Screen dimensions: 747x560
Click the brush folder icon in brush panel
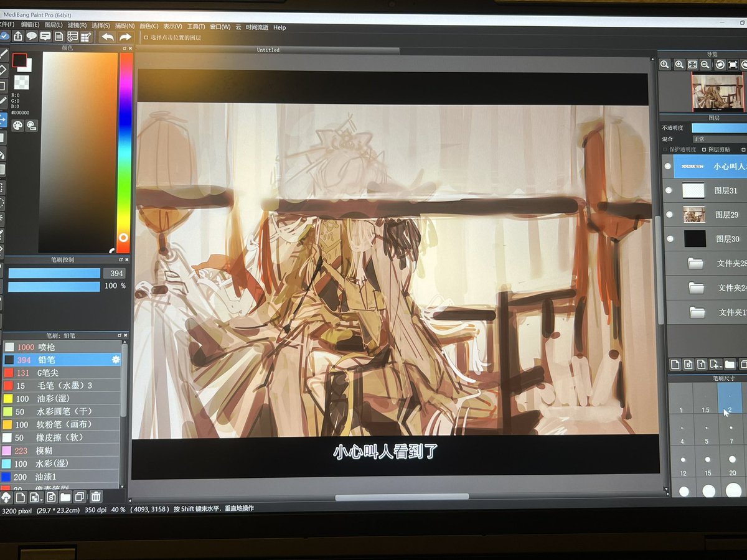(x=65, y=497)
